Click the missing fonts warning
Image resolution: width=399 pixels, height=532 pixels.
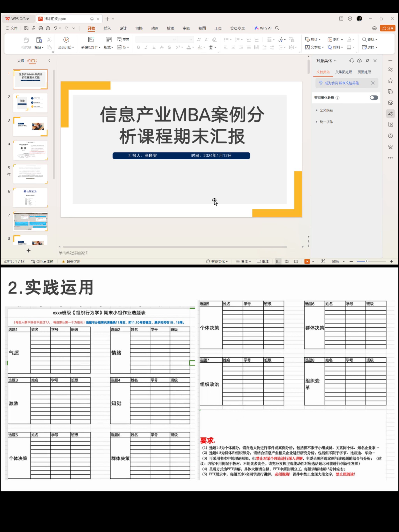71,262
